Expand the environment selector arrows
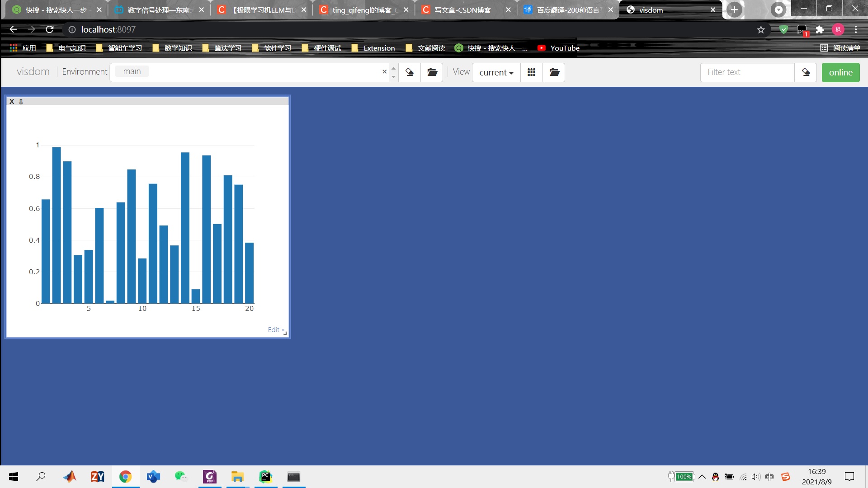 (393, 72)
